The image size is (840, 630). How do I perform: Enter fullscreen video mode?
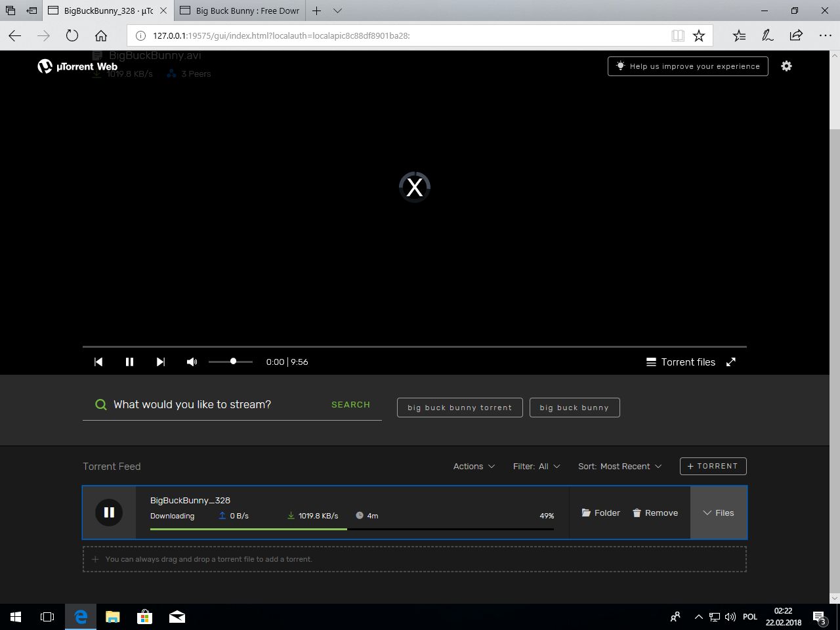[x=731, y=362]
